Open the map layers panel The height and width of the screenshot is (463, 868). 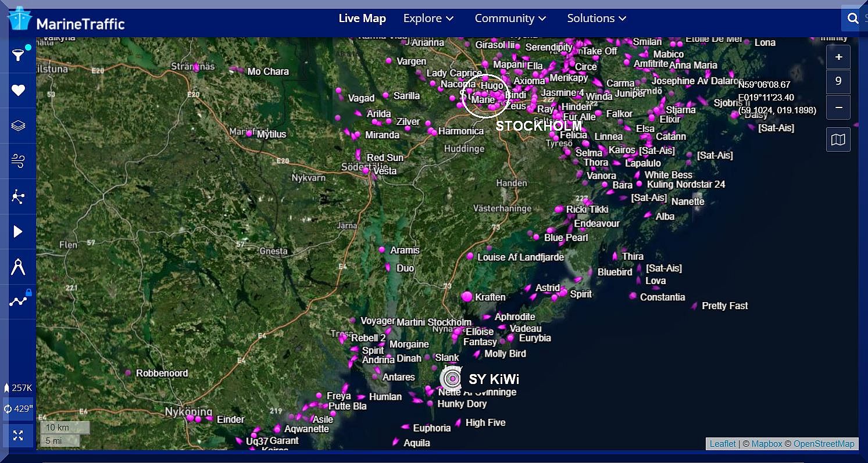pos(18,125)
